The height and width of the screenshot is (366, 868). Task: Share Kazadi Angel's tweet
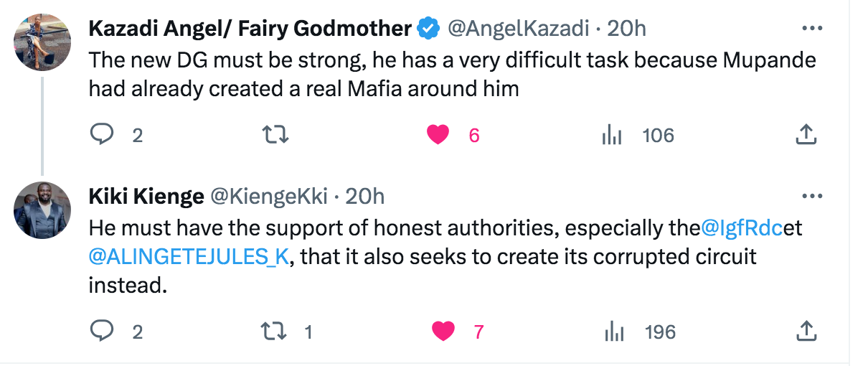(x=806, y=134)
